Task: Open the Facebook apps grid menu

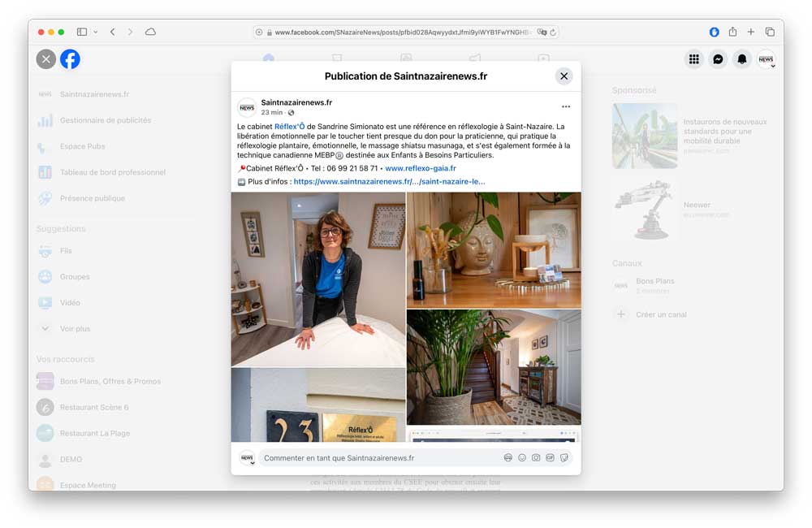Action: pos(693,59)
